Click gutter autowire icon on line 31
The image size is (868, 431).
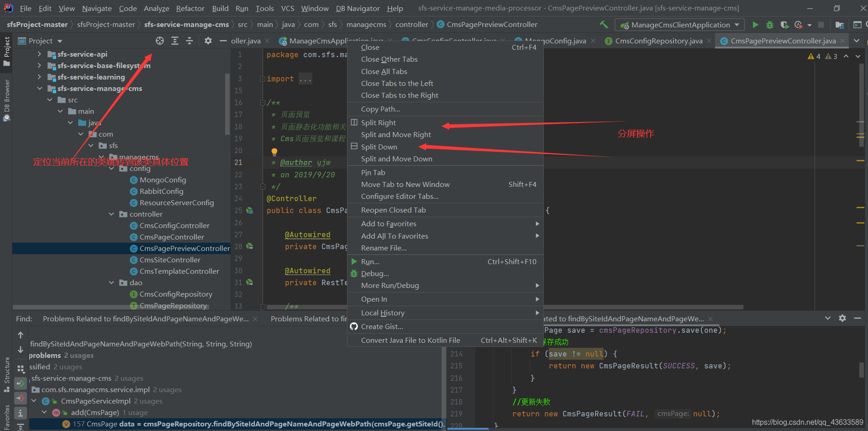click(250, 282)
